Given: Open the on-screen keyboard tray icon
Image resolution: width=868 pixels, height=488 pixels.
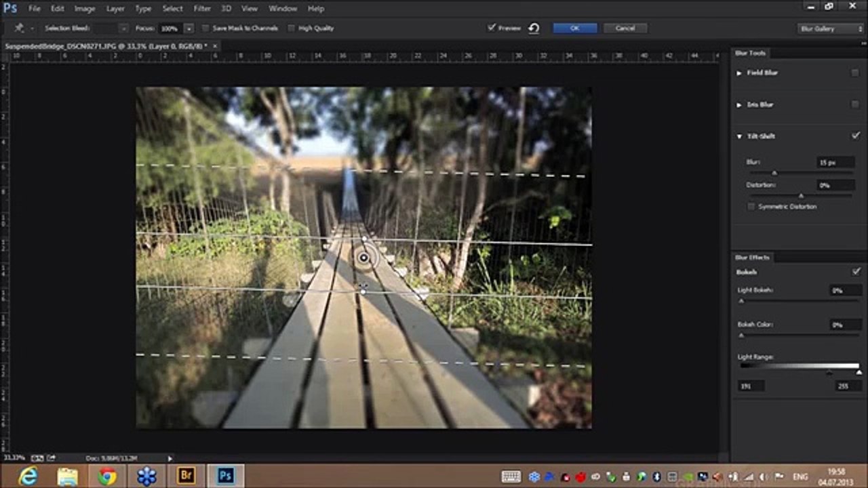Looking at the screenshot, I should (511, 476).
